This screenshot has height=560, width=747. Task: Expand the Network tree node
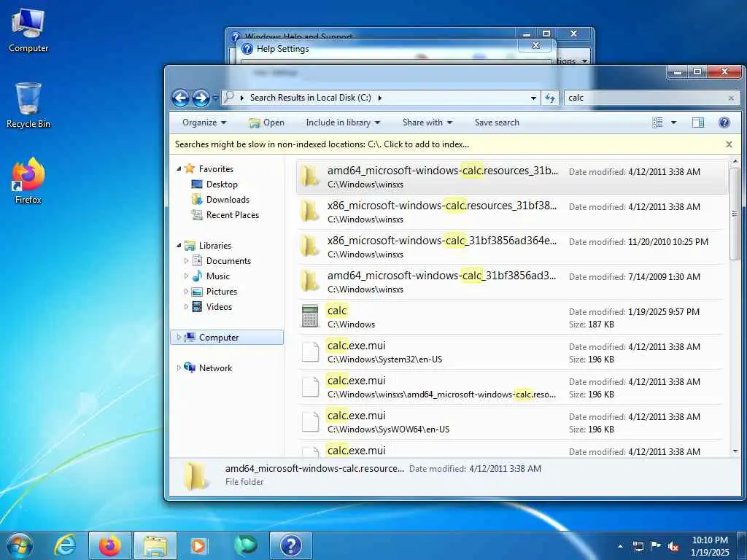(x=179, y=367)
